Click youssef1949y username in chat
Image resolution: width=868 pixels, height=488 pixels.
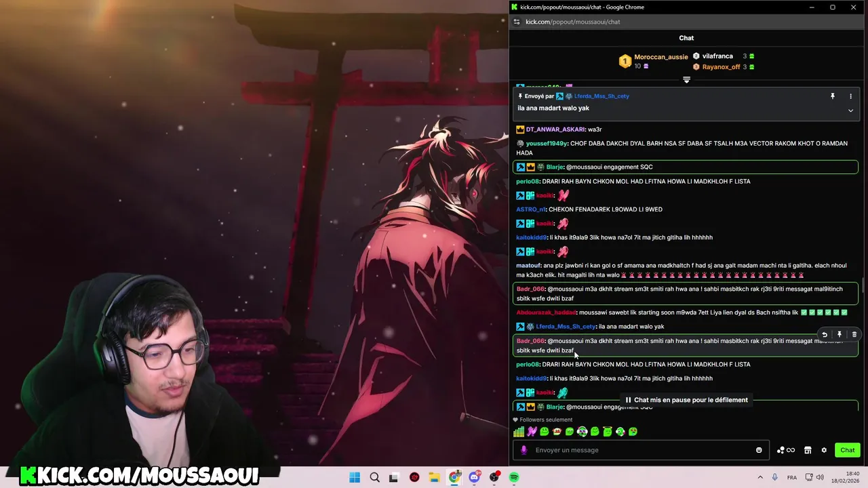[546, 144]
